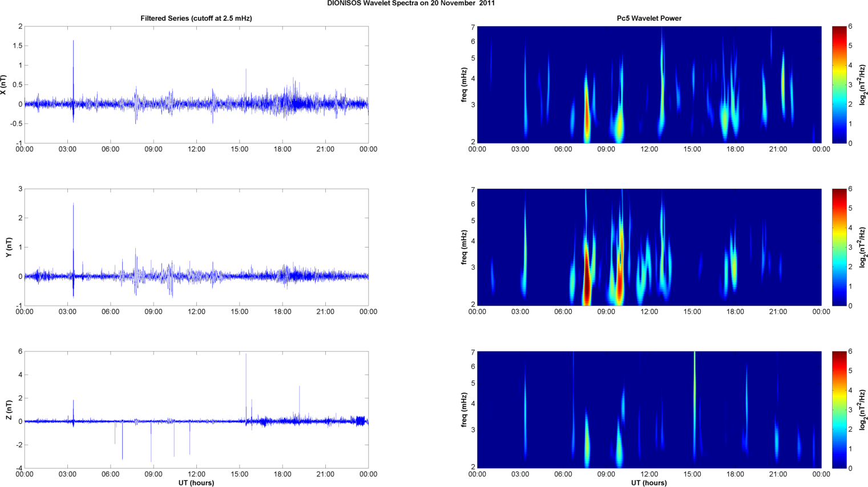
Task: Click the 'Pc5 Wavelet Power' title
Action: pos(649,18)
